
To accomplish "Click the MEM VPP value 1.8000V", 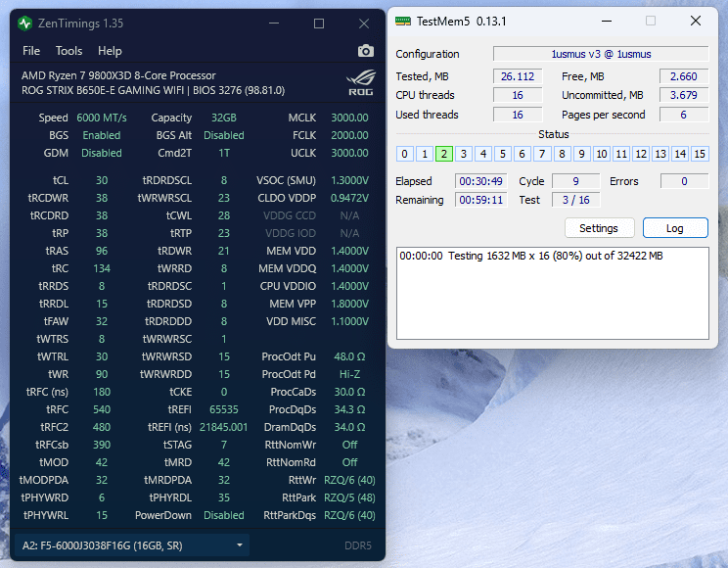I will point(349,304).
